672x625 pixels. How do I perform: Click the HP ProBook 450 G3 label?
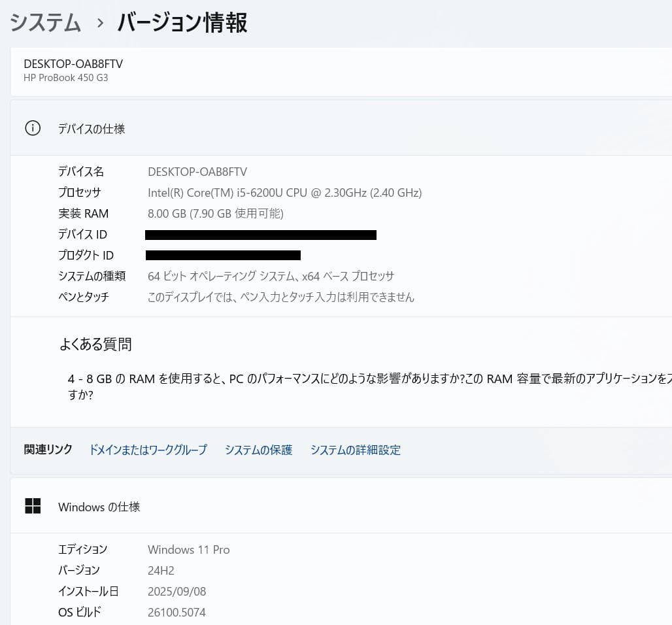click(65, 78)
